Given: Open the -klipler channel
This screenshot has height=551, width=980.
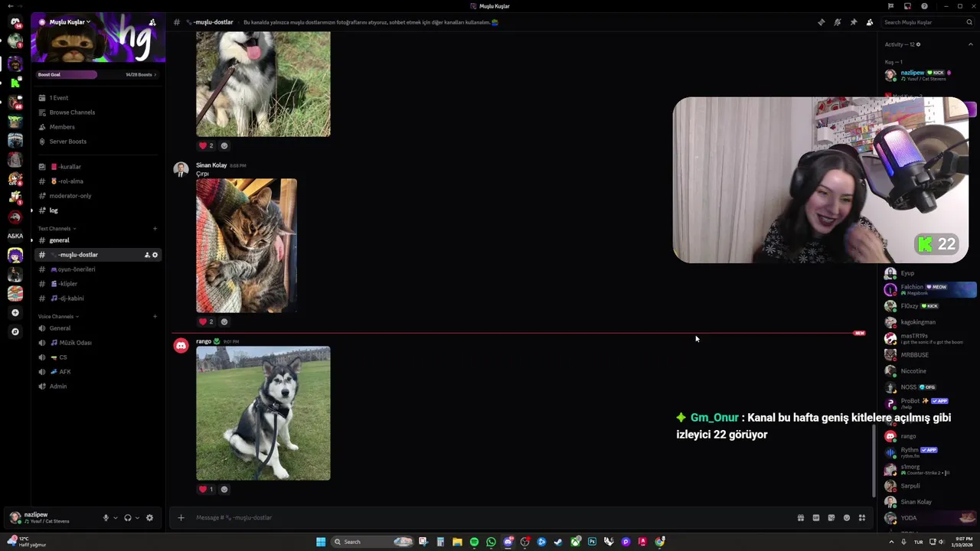Looking at the screenshot, I should (x=98, y=284).
